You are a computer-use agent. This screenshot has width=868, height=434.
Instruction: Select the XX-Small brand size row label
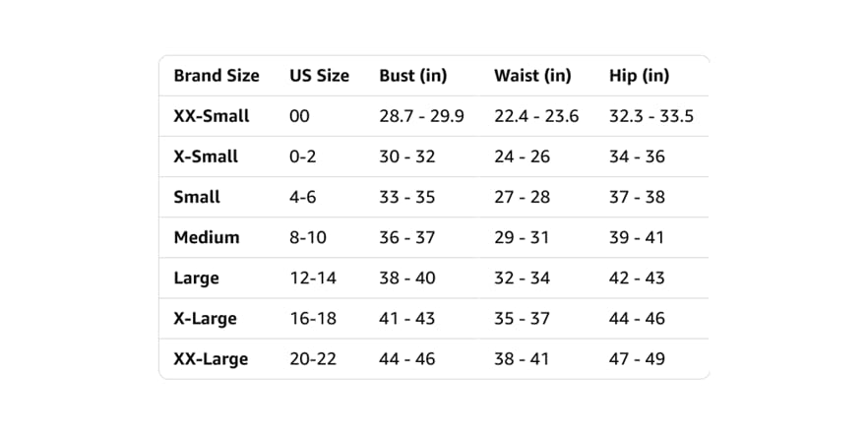(212, 116)
